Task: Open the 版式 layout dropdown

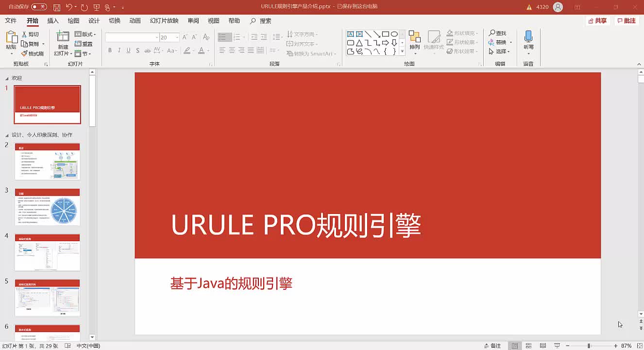Action: [x=85, y=35]
